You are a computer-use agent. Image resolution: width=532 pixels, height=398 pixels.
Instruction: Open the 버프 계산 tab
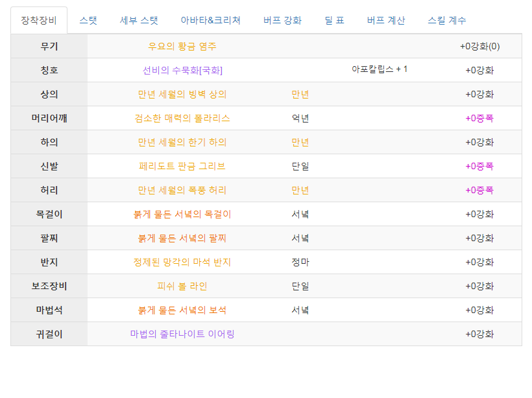point(386,20)
